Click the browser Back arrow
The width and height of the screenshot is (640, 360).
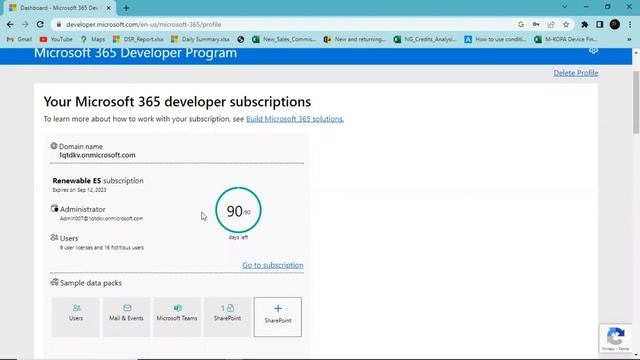[10, 24]
